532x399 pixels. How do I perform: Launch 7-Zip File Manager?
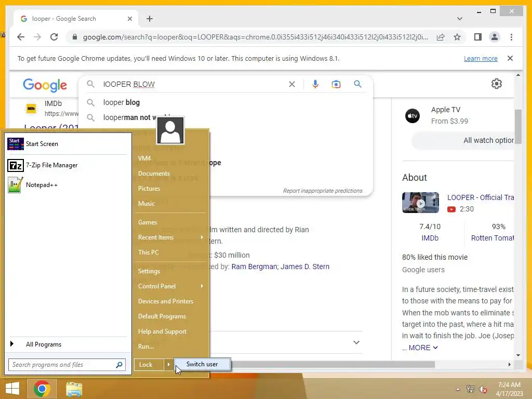tap(67, 165)
